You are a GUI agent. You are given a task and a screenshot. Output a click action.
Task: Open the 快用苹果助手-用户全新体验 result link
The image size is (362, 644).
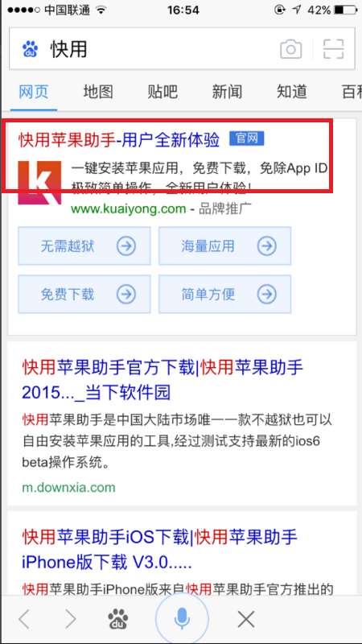[119, 140]
